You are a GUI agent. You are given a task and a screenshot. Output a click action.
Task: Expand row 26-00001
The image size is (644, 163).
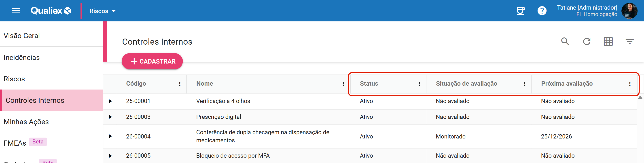[110, 101]
